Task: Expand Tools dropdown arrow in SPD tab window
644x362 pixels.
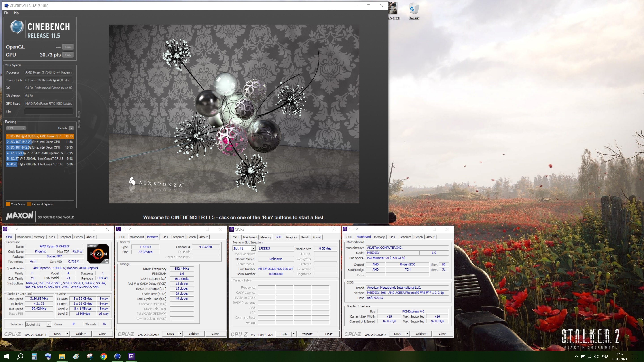Action: 294,334
